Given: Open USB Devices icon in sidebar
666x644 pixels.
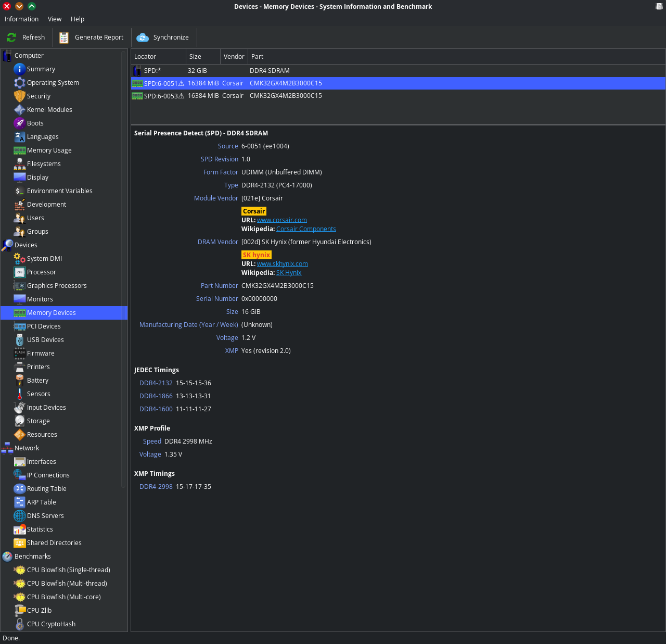Looking at the screenshot, I should pyautogui.click(x=20, y=340).
